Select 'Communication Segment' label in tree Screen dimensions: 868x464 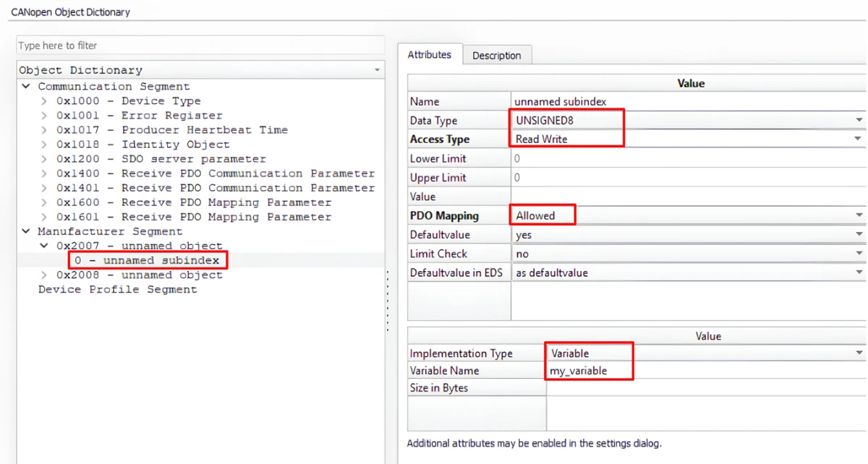[x=114, y=86]
